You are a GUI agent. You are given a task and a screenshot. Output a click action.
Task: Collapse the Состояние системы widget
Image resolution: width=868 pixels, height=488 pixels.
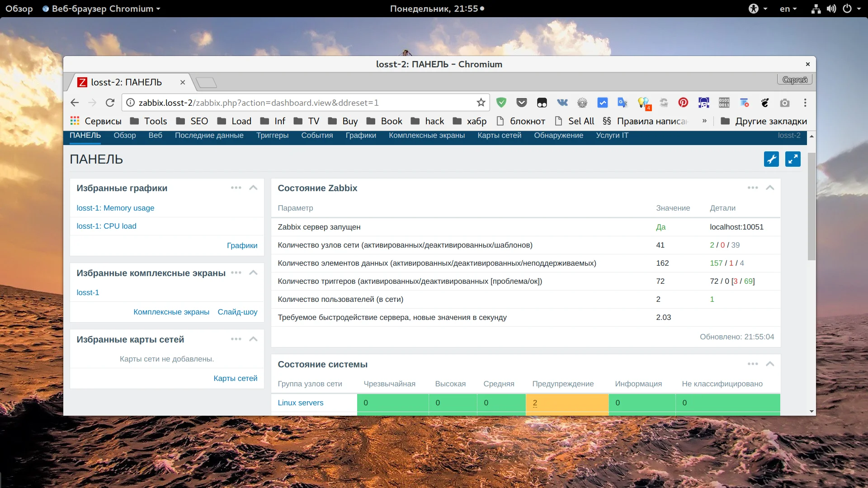tap(770, 364)
